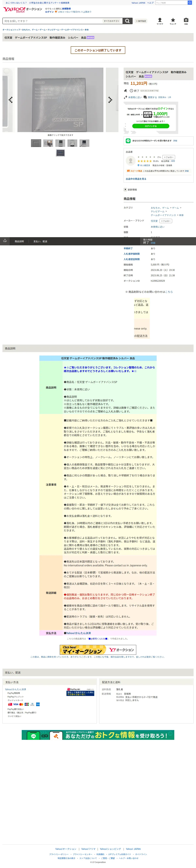This screenshot has width=196, height=868.
Task: Click the PayPay銀行 promotion banner
Action: pos(80,692)
